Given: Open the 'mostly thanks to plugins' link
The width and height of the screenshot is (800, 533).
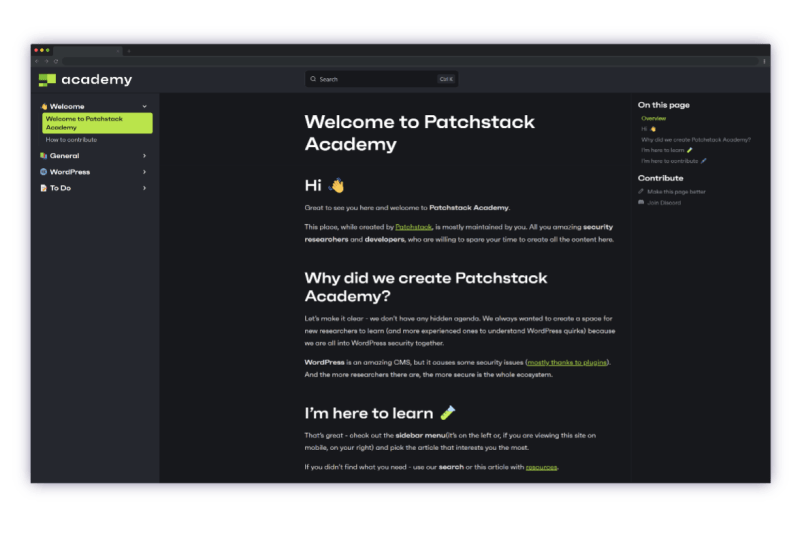Looking at the screenshot, I should coord(567,363).
